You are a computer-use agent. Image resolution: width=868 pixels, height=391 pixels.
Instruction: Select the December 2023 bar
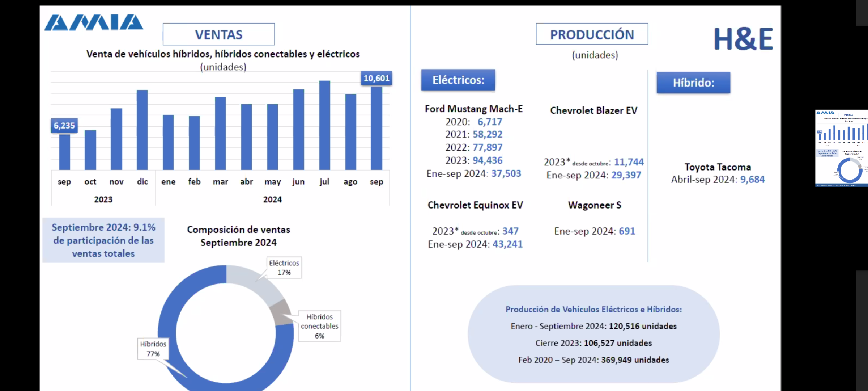(x=142, y=130)
